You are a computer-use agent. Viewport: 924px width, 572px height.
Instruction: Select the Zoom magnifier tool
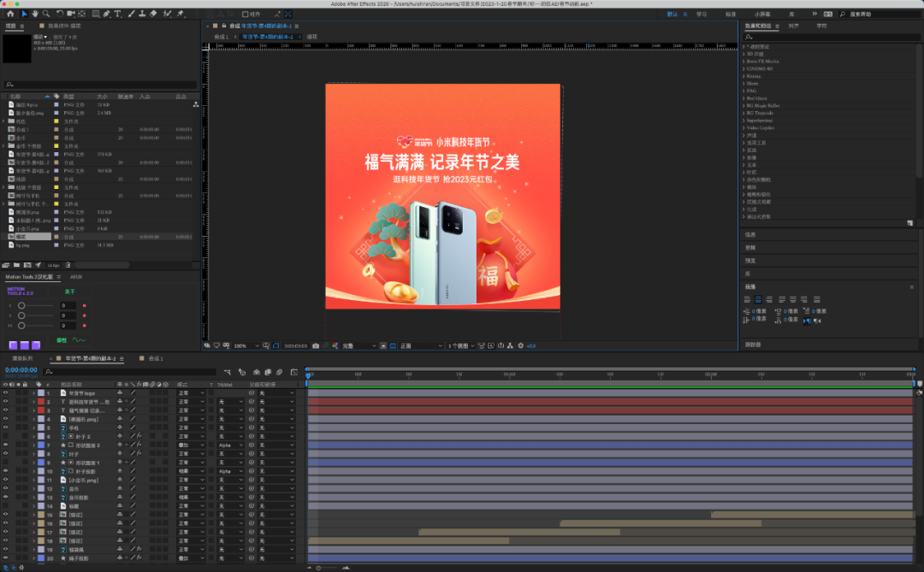pyautogui.click(x=46, y=15)
